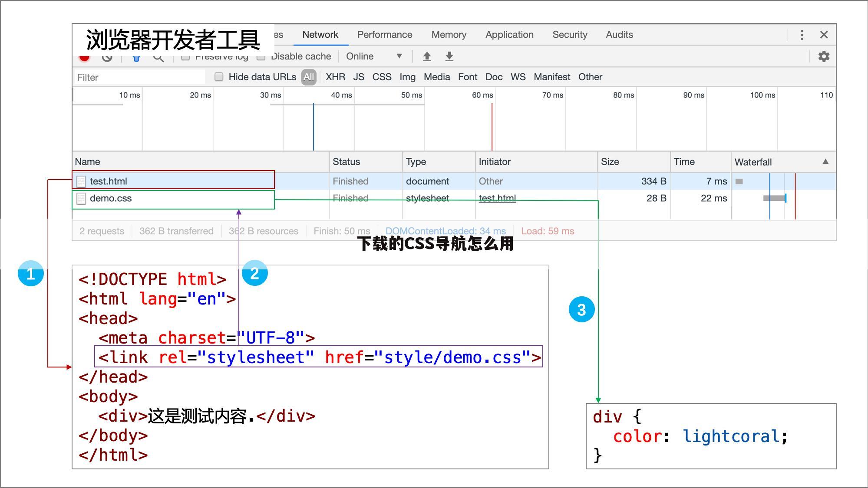Switch to the Network tab
Screen dimensions: 868x488
point(320,35)
